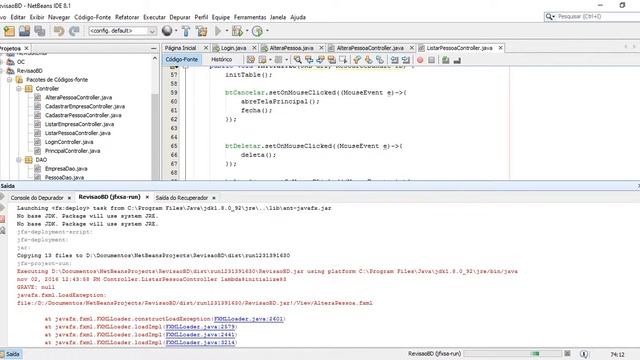This screenshot has width=640, height=360.
Task: Click the Open Project toolbar icon
Action: [x=24, y=31]
